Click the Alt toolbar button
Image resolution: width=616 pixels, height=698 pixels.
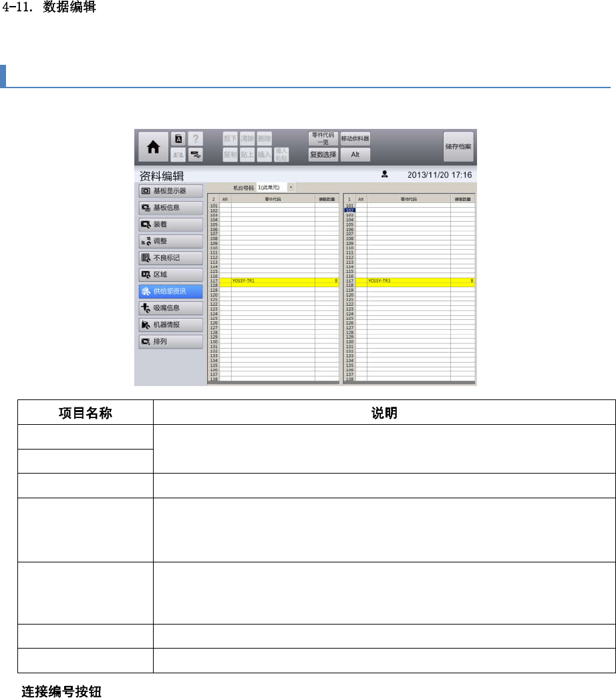coord(355,154)
